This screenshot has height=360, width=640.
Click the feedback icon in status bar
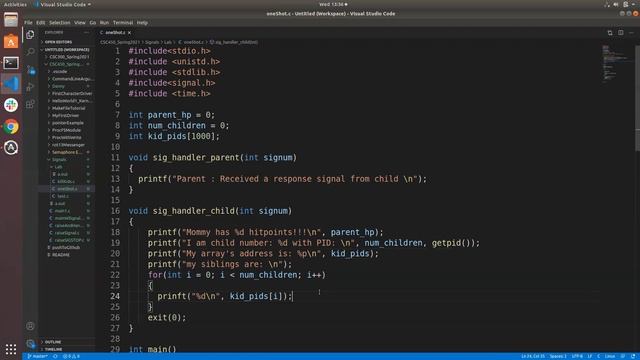tap(623, 356)
